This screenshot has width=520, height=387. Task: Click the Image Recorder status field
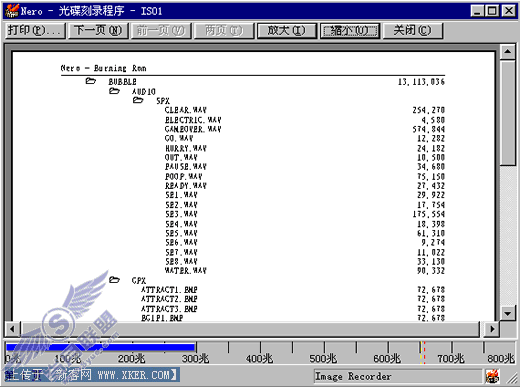pos(398,376)
